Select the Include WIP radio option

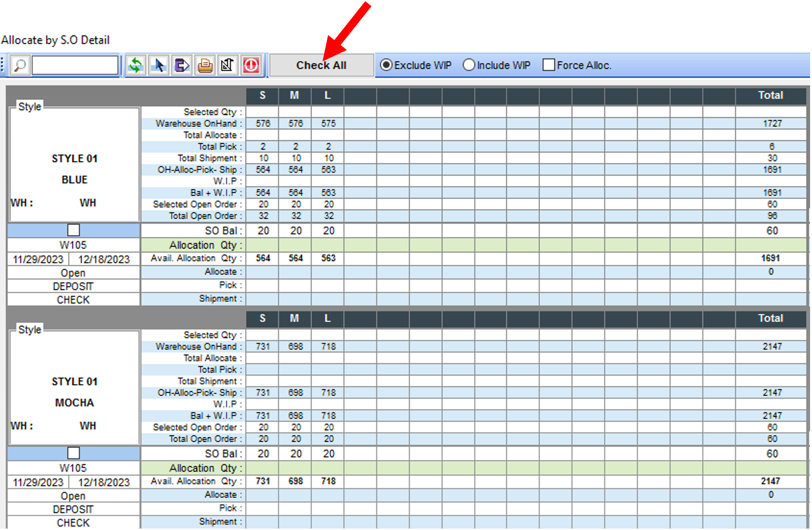pos(469,65)
